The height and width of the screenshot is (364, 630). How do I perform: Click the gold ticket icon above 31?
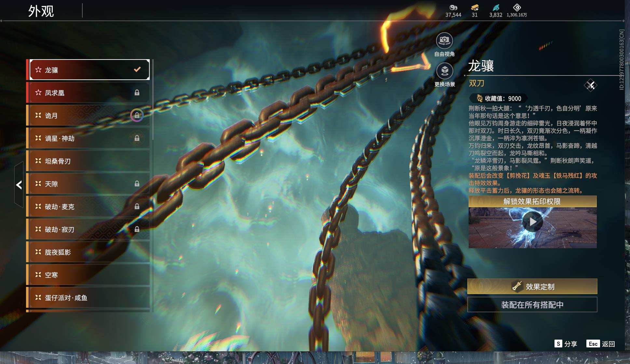[x=475, y=7]
